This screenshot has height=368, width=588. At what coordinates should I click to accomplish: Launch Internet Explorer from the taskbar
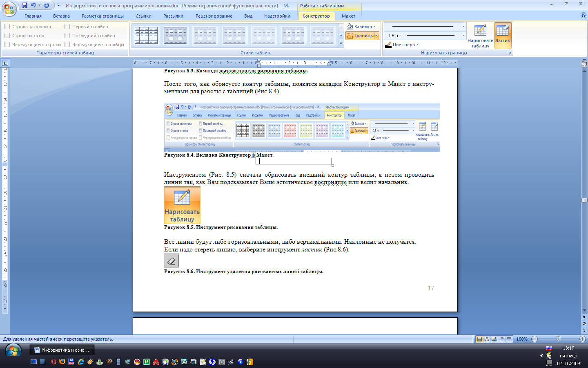click(x=81, y=362)
